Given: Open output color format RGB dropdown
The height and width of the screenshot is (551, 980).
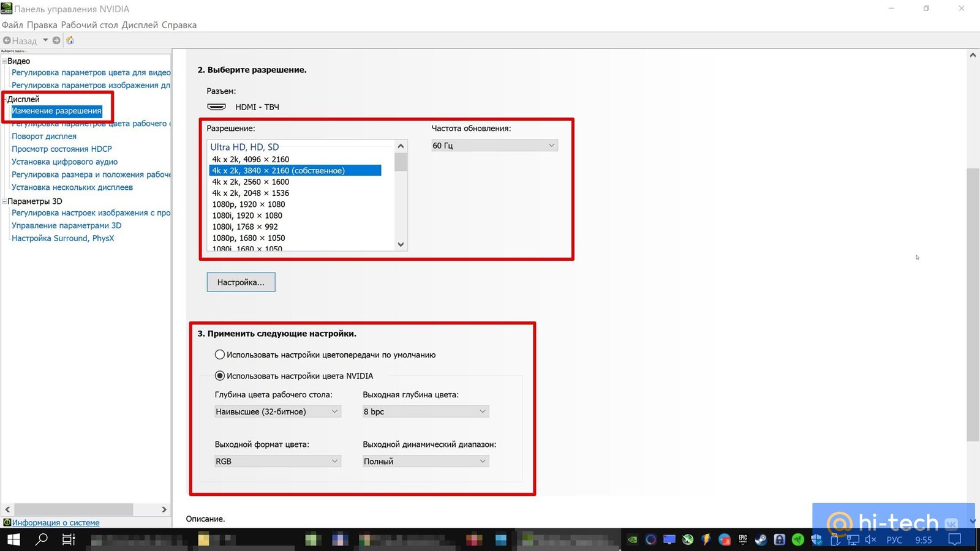Looking at the screenshot, I should [277, 461].
